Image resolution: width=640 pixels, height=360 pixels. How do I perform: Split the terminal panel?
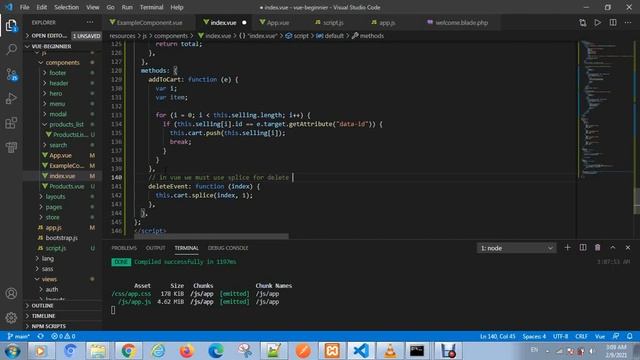click(x=583, y=248)
